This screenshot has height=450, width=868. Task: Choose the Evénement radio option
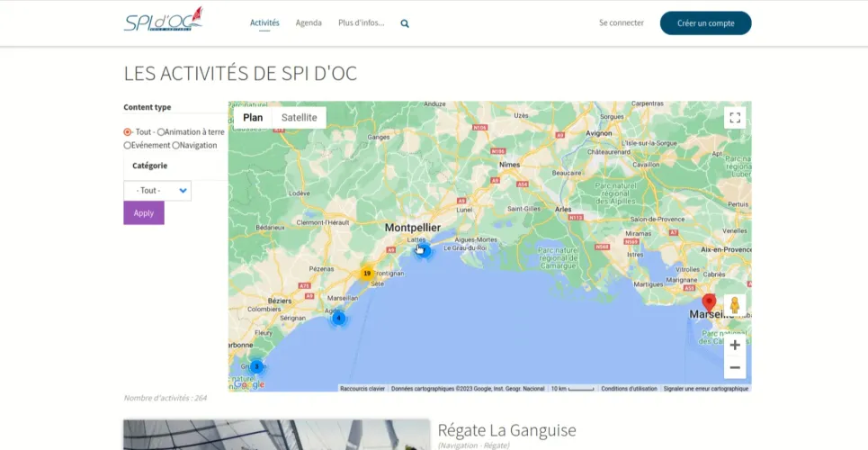point(128,145)
